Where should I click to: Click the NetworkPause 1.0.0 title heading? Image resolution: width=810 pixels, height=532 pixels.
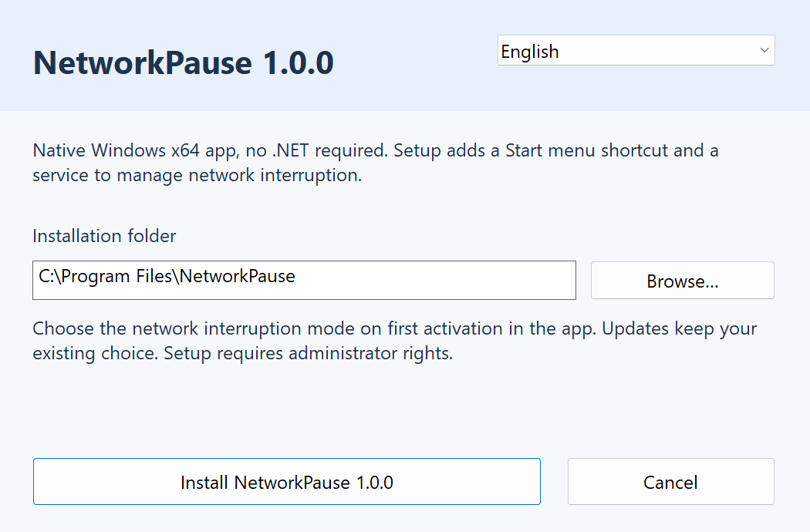click(184, 63)
